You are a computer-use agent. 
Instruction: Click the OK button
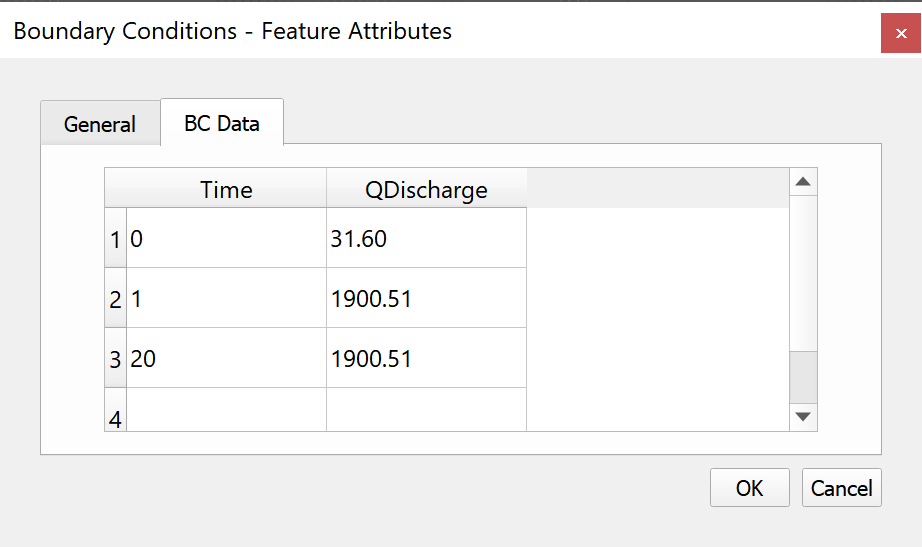(x=749, y=488)
